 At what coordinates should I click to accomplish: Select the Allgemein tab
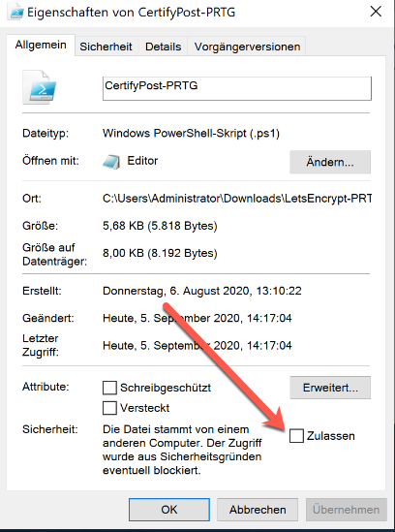[x=41, y=46]
